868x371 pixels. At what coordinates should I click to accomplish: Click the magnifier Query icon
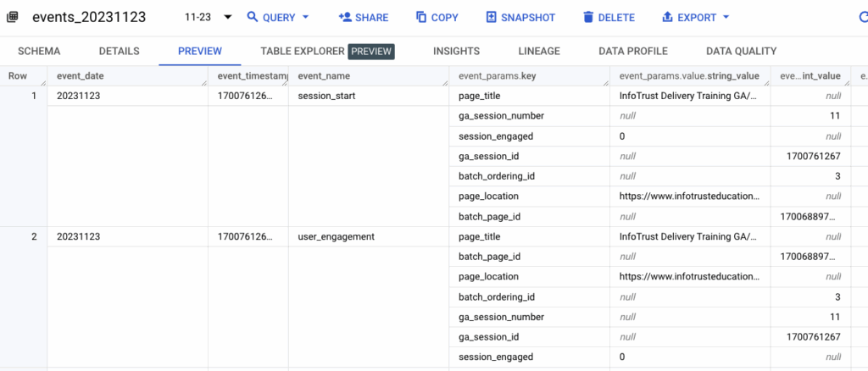point(253,18)
